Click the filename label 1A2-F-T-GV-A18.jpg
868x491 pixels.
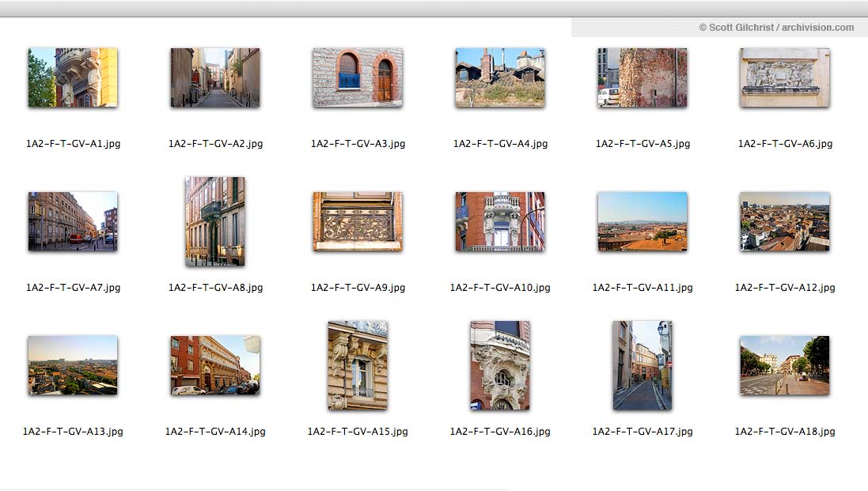tap(785, 431)
